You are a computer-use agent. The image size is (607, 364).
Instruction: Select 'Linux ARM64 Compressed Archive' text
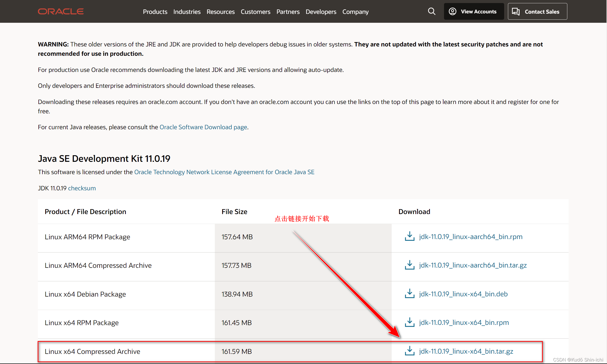tap(98, 265)
